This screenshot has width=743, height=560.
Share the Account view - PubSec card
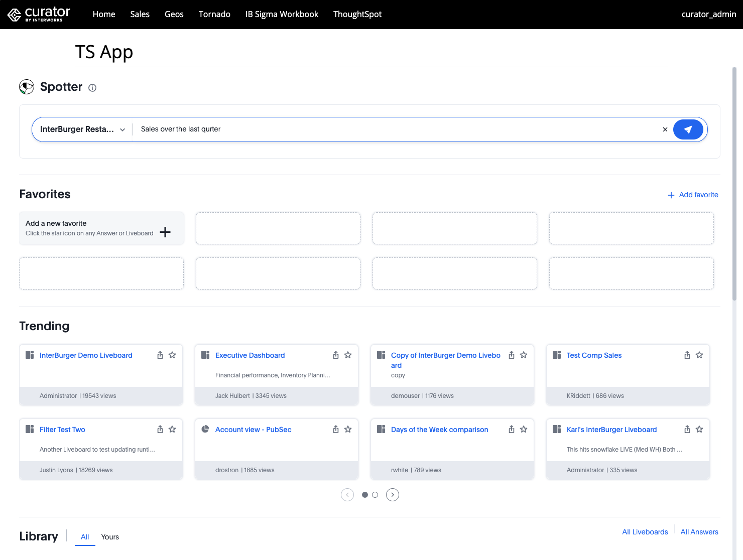pos(336,430)
